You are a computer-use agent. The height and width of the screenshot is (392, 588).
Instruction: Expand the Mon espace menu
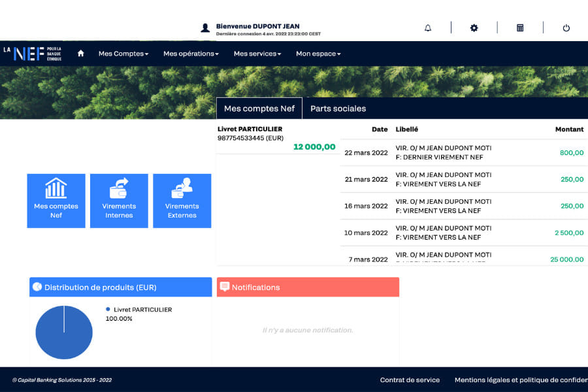click(318, 54)
